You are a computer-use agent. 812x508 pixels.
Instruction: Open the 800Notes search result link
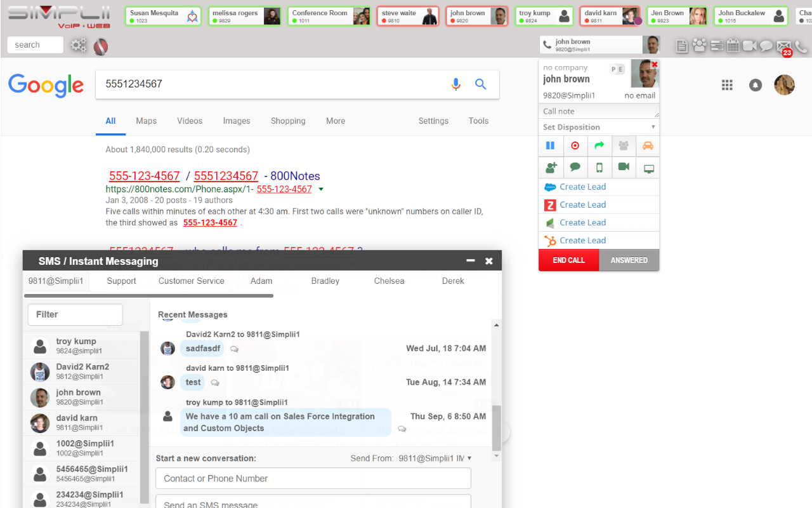point(214,176)
